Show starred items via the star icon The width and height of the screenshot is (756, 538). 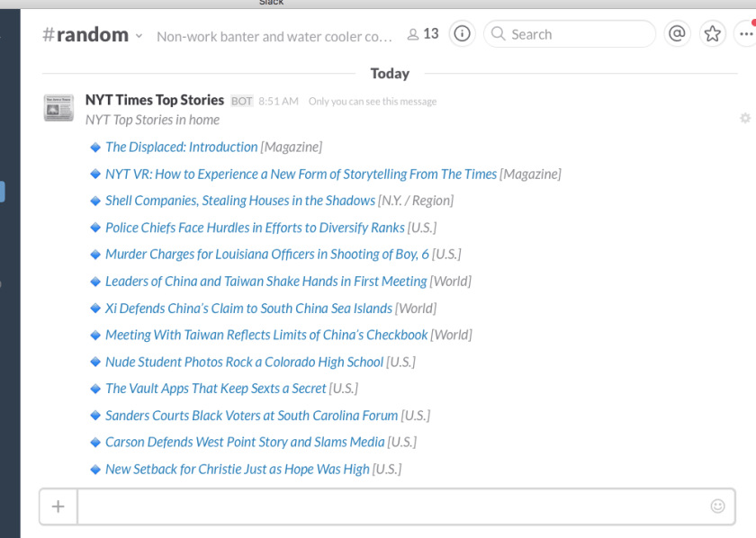click(712, 33)
